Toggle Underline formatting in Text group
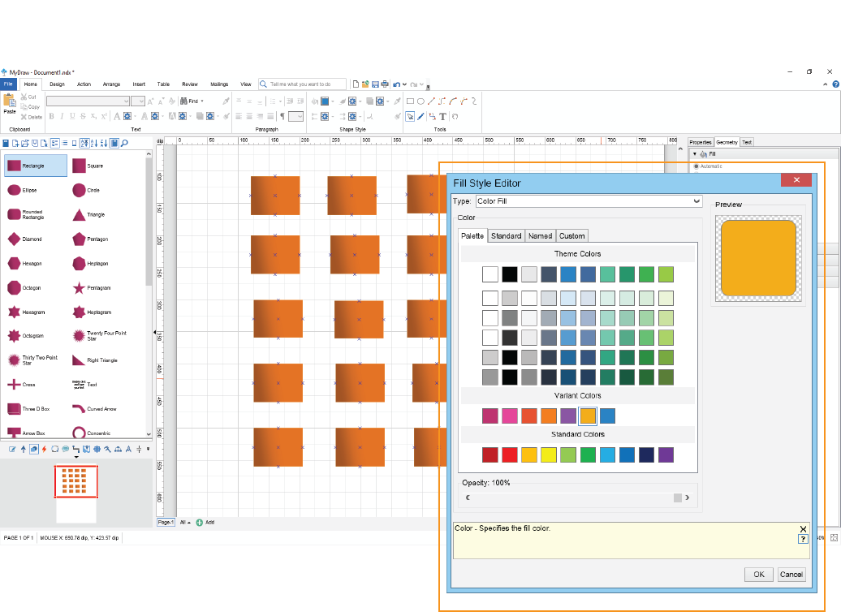Image resolution: width=841 pixels, height=616 pixels. [72, 116]
